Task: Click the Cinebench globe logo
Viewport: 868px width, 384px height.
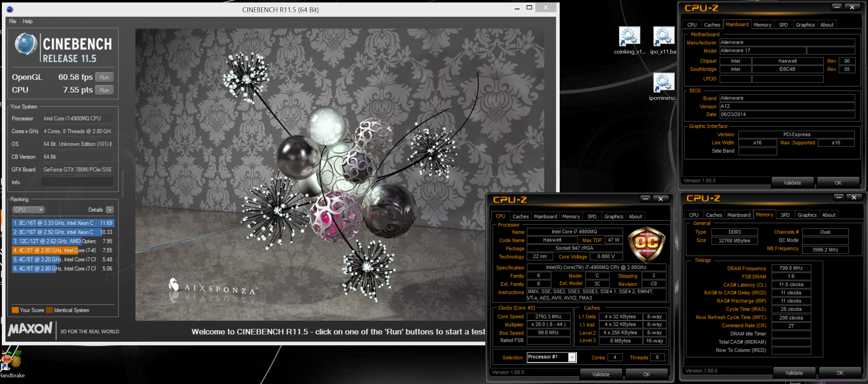Action: pyautogui.click(x=26, y=44)
